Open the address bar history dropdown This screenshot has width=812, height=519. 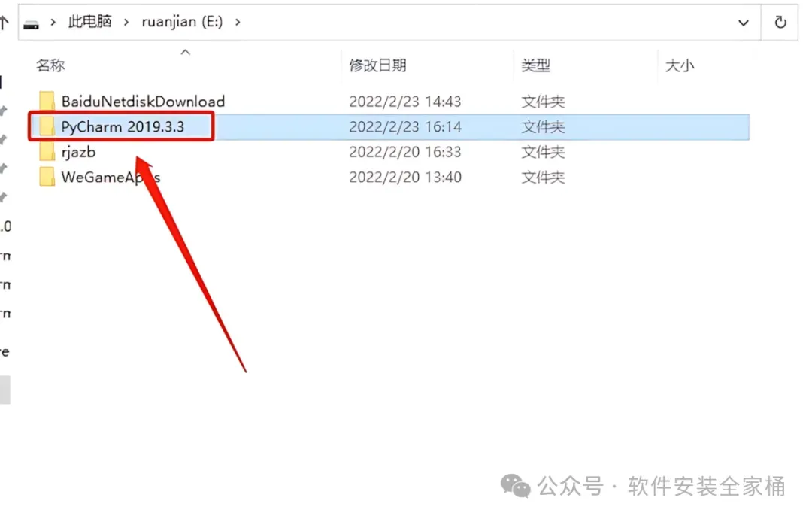click(743, 23)
